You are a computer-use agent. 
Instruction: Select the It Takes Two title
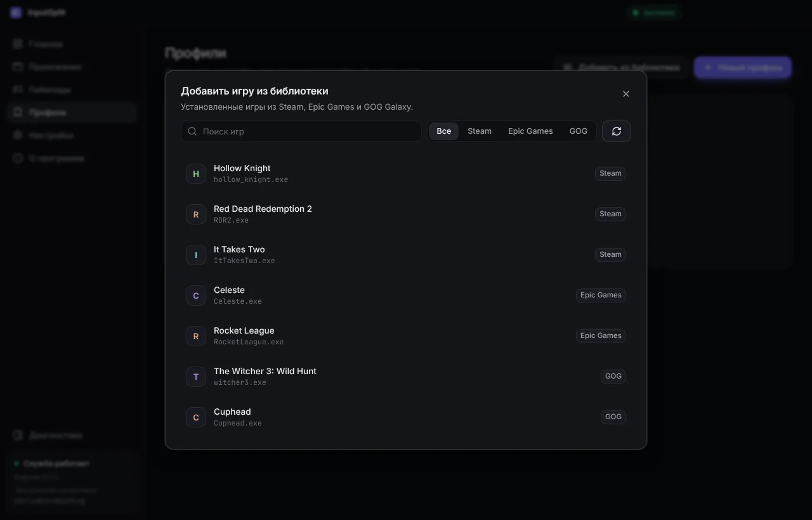[239, 249]
